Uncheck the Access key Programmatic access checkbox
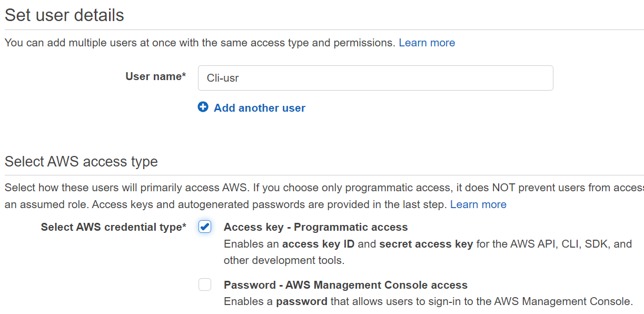This screenshot has height=314, width=644. [205, 227]
